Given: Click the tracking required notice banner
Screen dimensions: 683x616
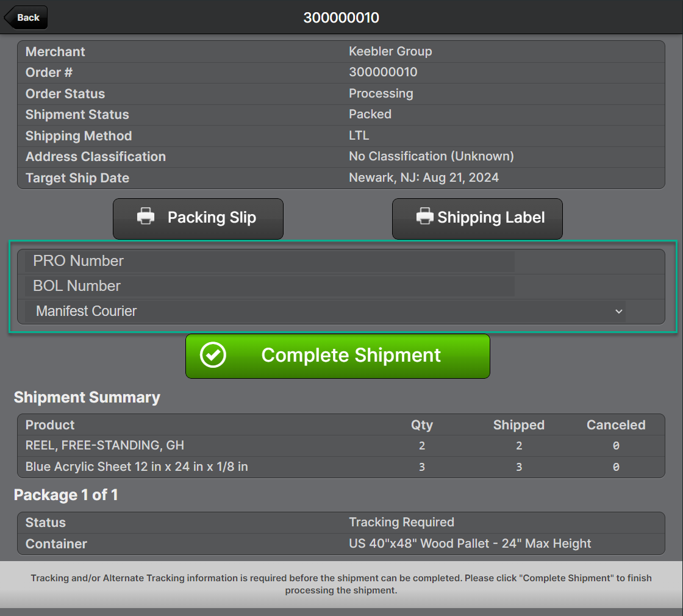Looking at the screenshot, I should [x=341, y=584].
